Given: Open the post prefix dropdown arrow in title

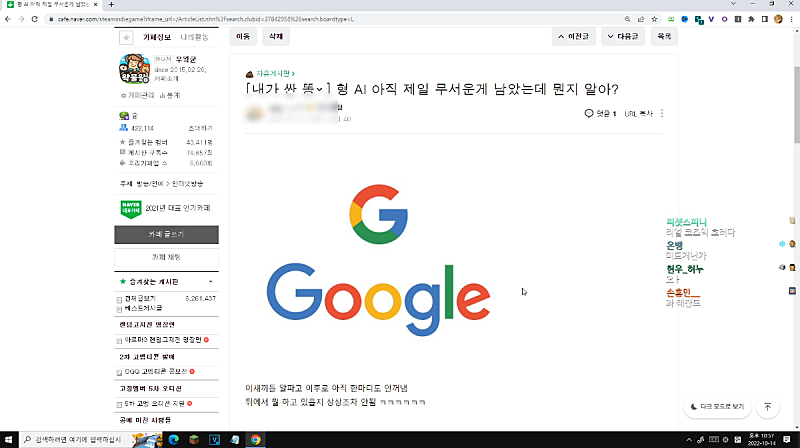Looking at the screenshot, I should [319, 89].
